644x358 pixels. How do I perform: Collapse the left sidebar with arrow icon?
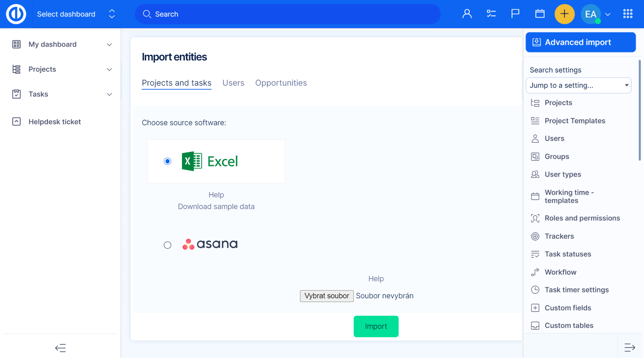tap(60, 348)
